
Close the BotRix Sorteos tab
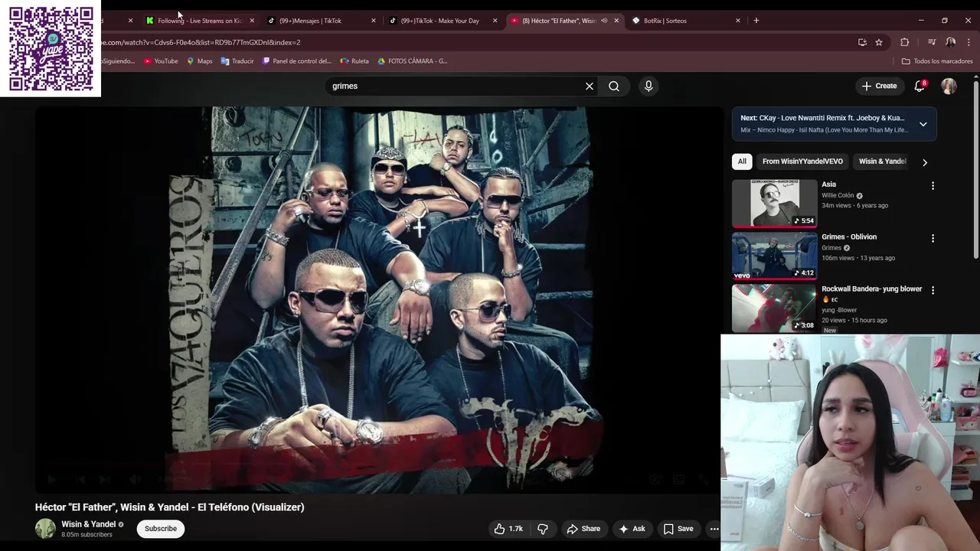(738, 21)
